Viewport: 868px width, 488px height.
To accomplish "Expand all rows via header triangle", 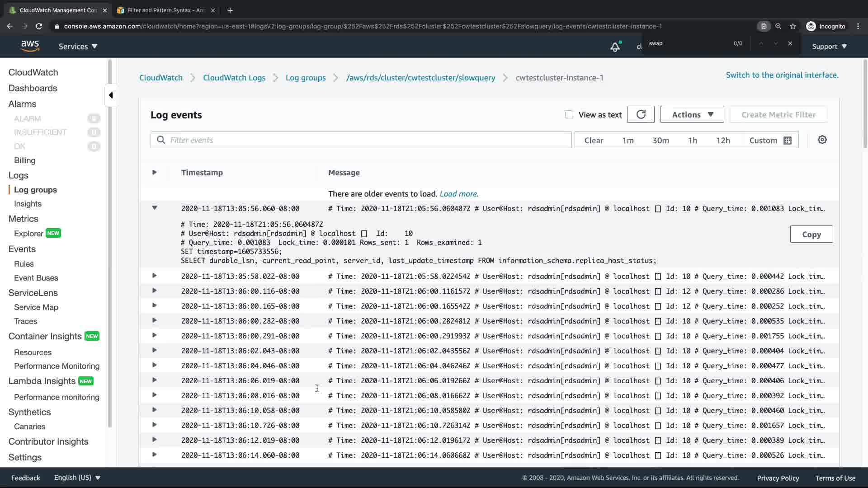I will coord(155,172).
